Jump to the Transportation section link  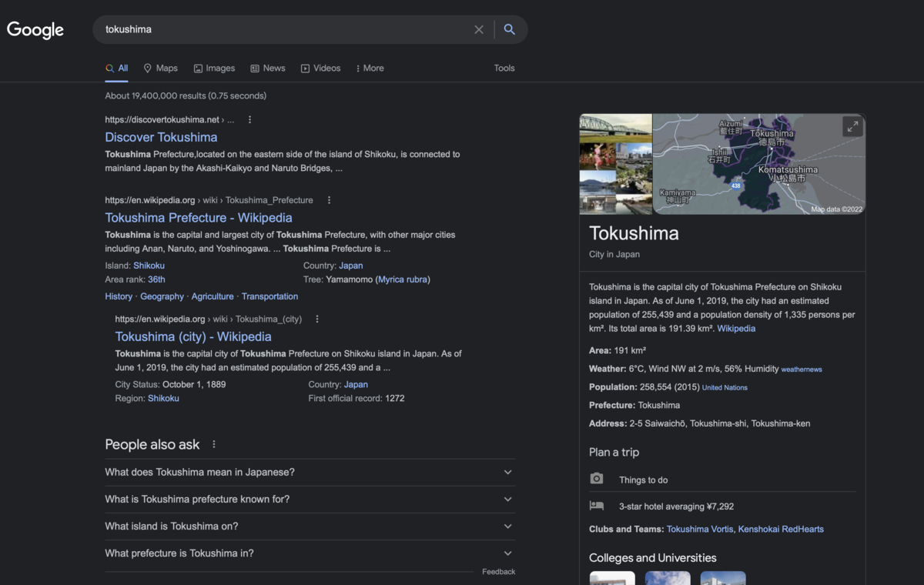pos(269,296)
